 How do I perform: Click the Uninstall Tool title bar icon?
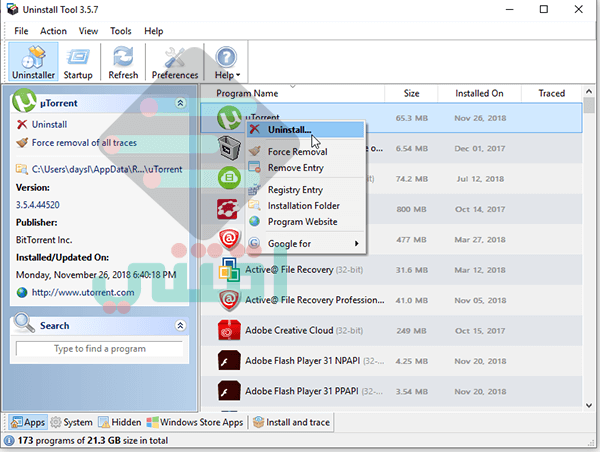coord(12,9)
